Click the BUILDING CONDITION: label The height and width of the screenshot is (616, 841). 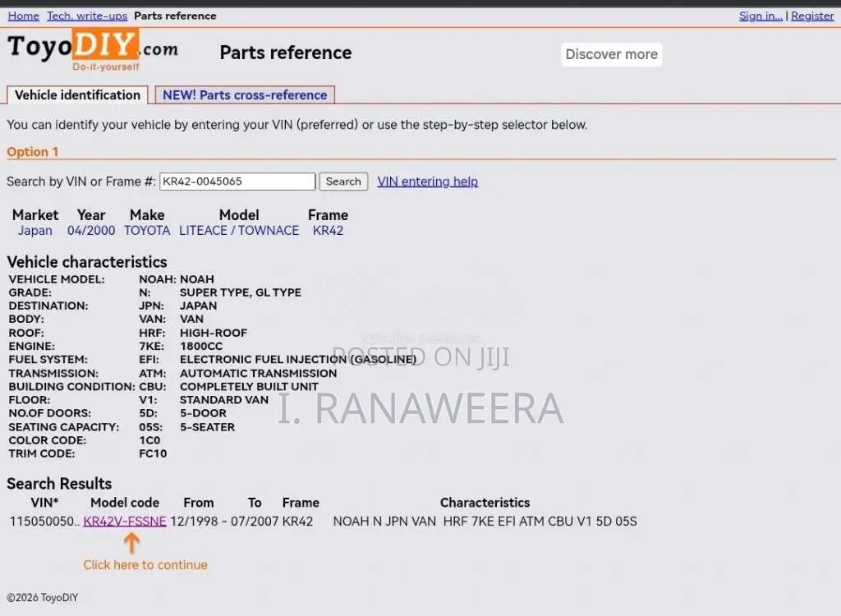(x=72, y=386)
